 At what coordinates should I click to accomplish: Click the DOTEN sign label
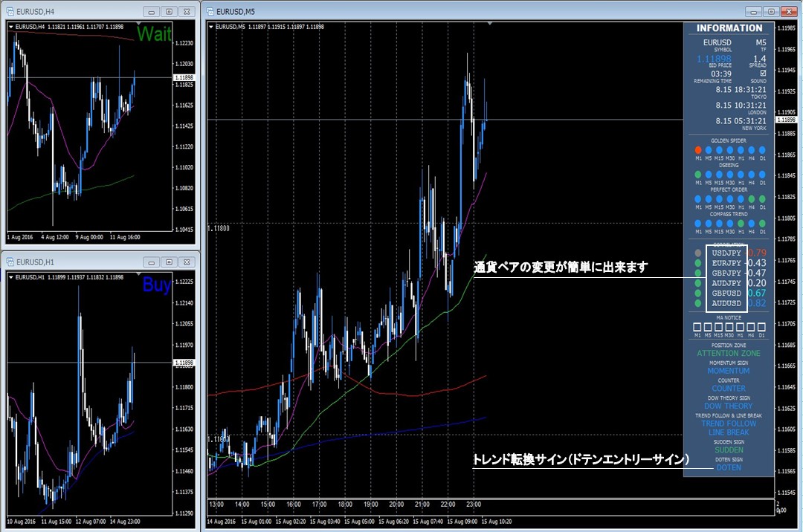(x=728, y=467)
